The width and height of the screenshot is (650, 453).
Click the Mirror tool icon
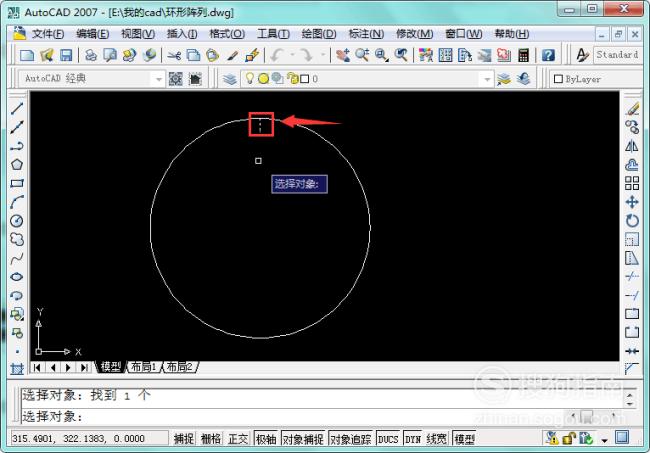(x=632, y=146)
